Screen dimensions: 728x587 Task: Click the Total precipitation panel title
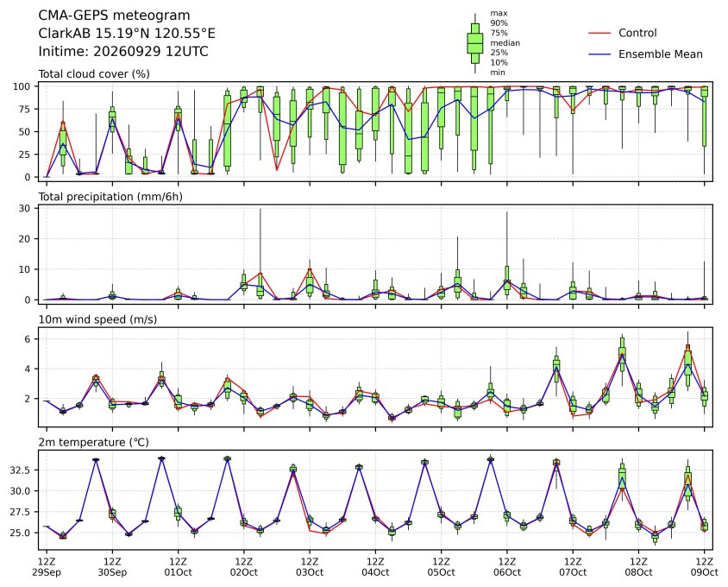[x=110, y=197]
